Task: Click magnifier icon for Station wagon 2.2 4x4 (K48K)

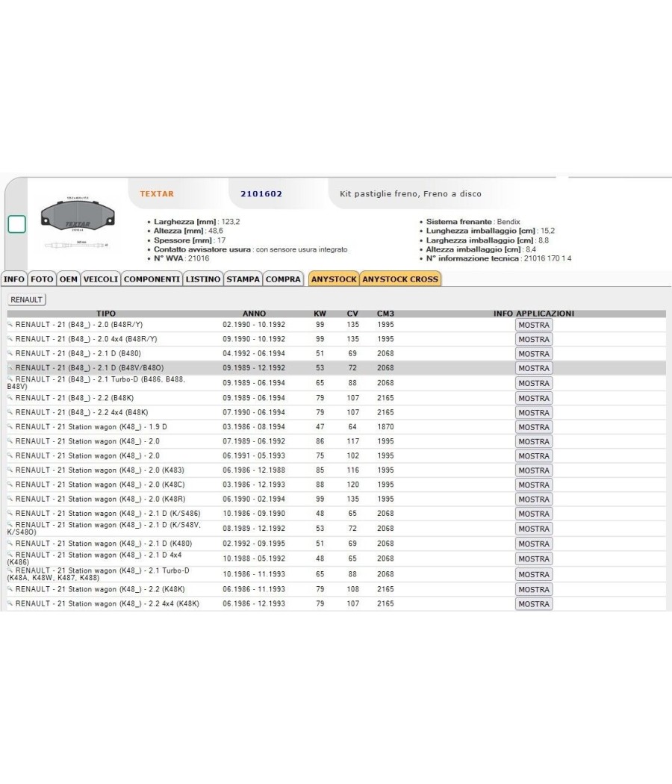Action: point(10,604)
